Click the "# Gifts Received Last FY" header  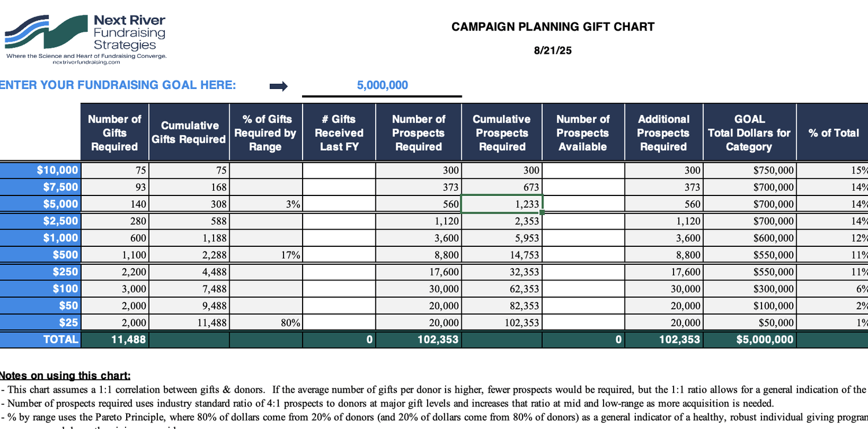tap(339, 132)
